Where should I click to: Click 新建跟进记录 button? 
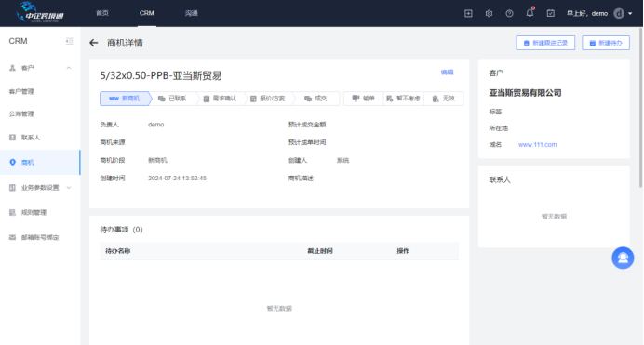[x=545, y=43]
